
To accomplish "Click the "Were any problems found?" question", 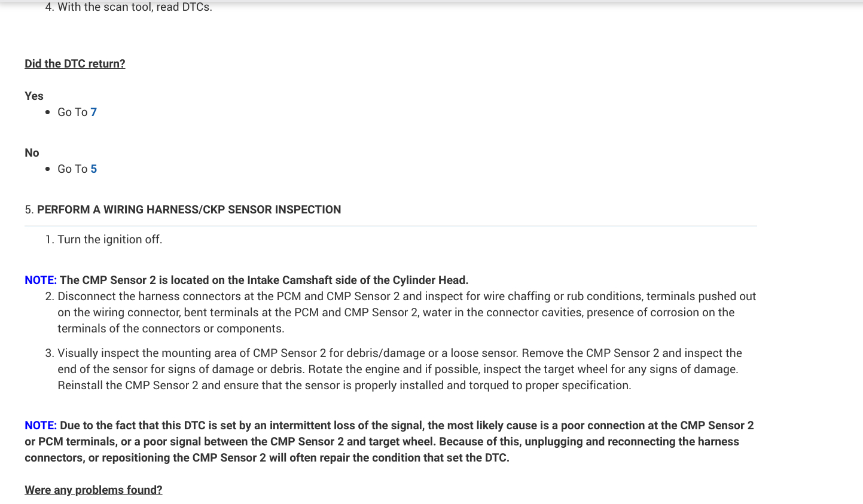I will [x=93, y=490].
